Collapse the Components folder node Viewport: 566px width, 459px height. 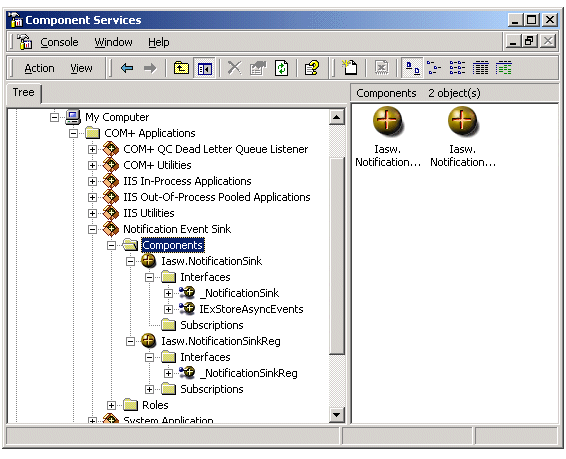tap(112, 245)
